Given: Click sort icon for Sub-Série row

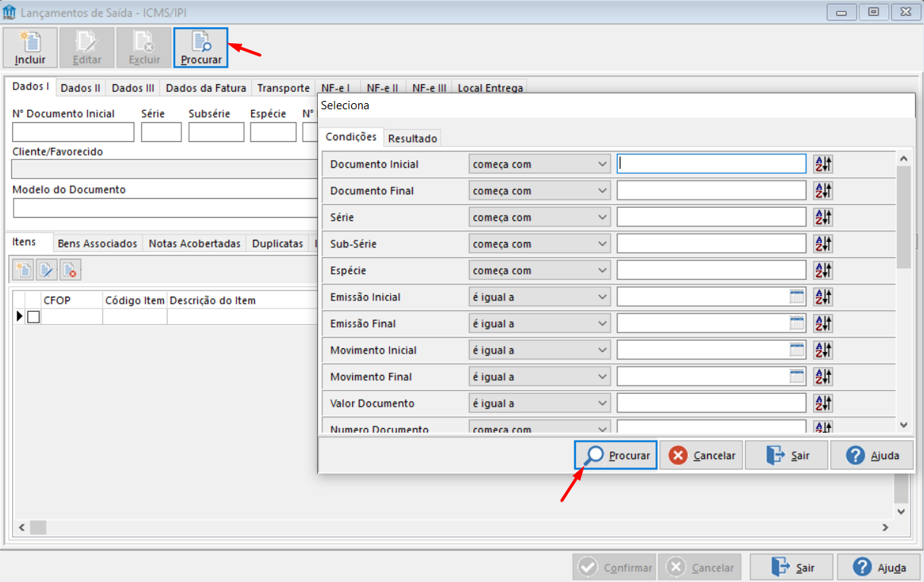Looking at the screenshot, I should pos(823,244).
